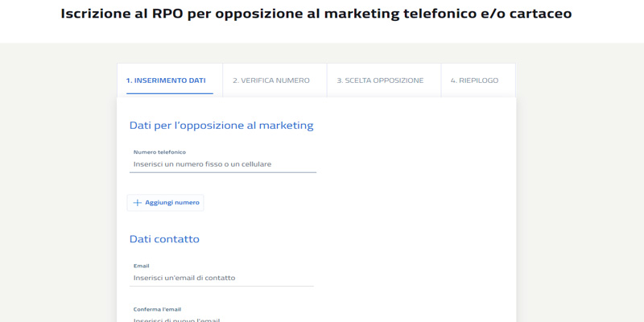
Task: Focus the Conferma l'email input field
Action: 221,319
